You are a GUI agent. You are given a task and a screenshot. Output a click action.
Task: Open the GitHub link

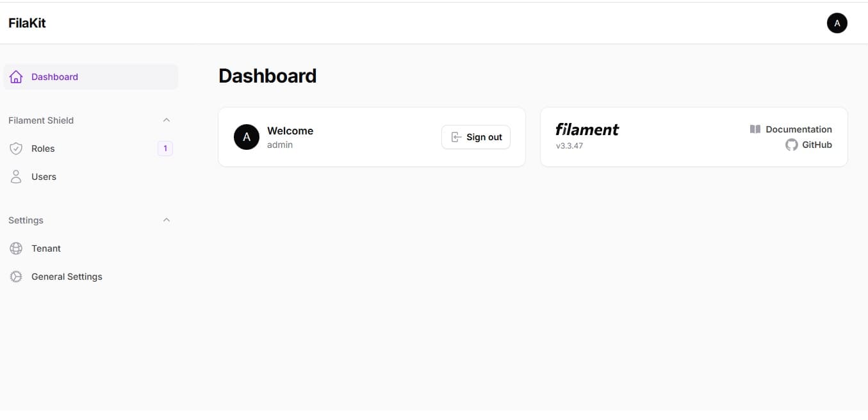[817, 145]
